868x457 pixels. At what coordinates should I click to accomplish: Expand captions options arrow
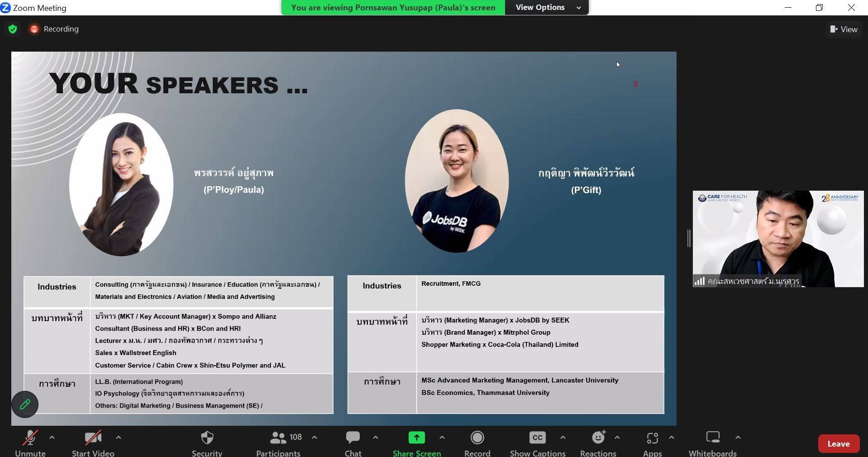click(x=563, y=438)
